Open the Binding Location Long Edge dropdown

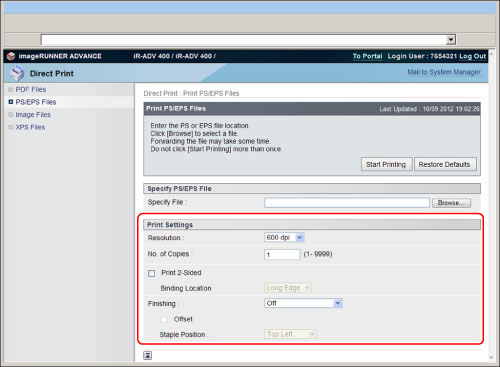pos(288,288)
